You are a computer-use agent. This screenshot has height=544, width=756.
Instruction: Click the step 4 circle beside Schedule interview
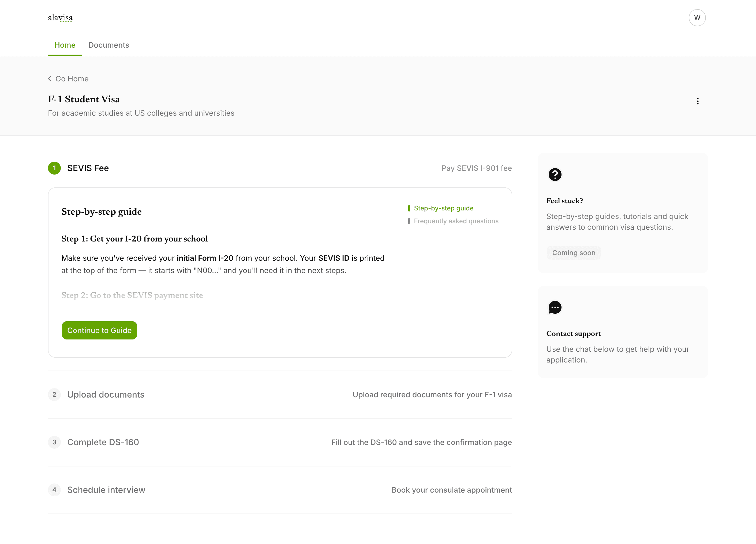[54, 490]
